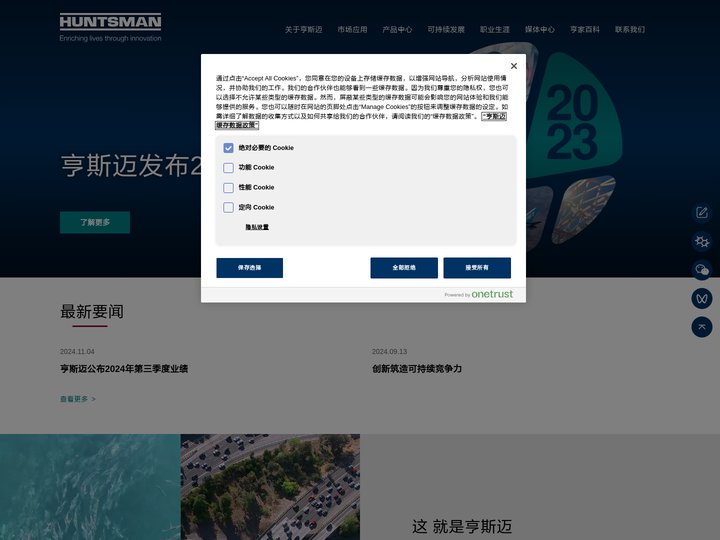Toggle the 绝对必要的 Cookie checkbox
Image resolution: width=720 pixels, height=540 pixels.
pyautogui.click(x=228, y=148)
